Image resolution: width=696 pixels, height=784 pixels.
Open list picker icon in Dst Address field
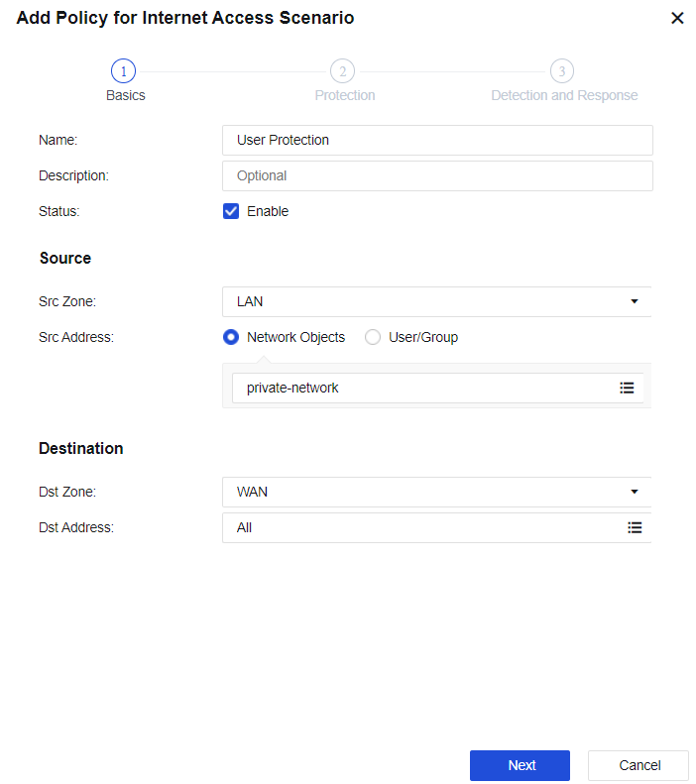click(x=635, y=527)
